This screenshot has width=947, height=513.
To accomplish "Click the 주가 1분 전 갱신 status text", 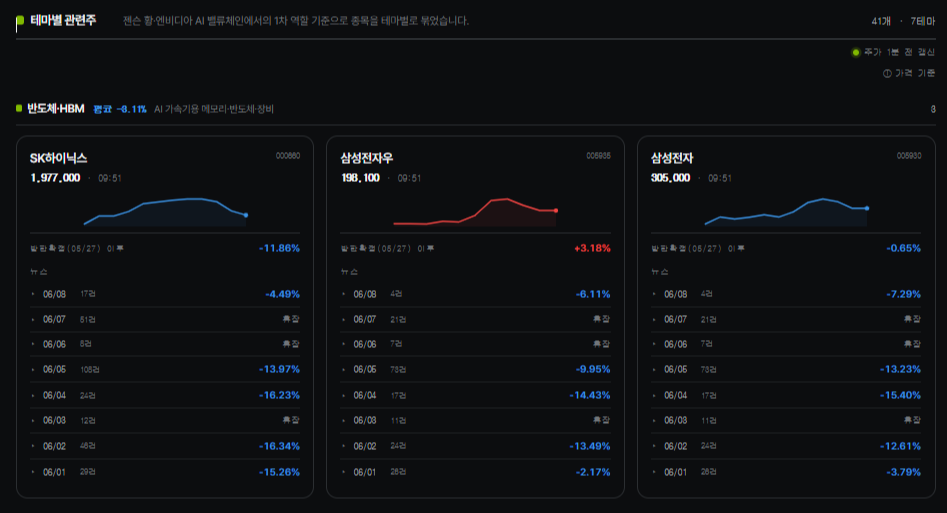I will tap(899, 53).
